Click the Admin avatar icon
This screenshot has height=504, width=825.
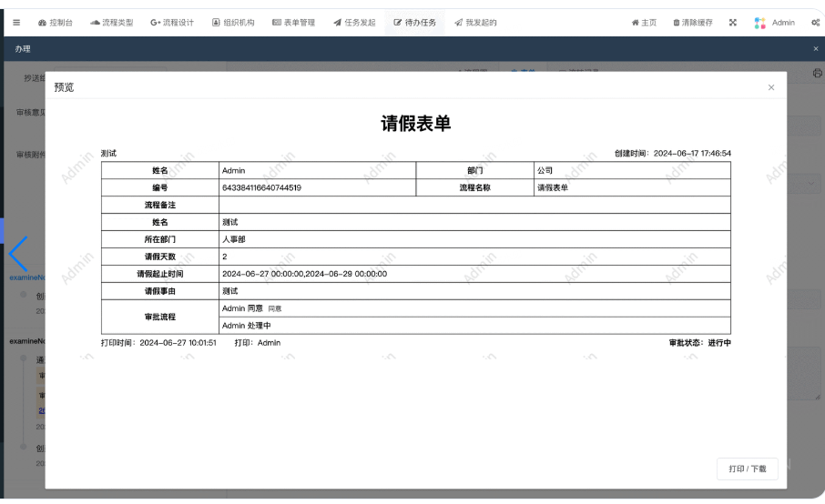tap(759, 23)
